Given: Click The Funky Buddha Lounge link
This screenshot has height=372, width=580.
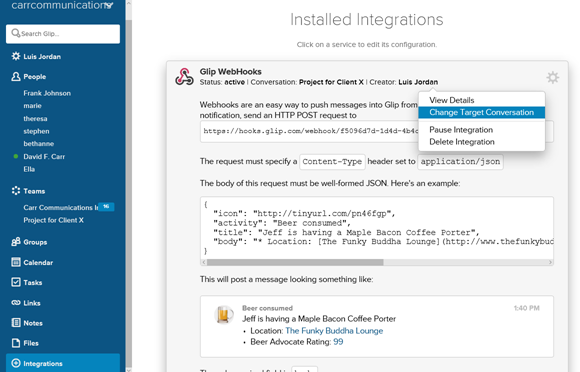Looking at the screenshot, I should (334, 331).
